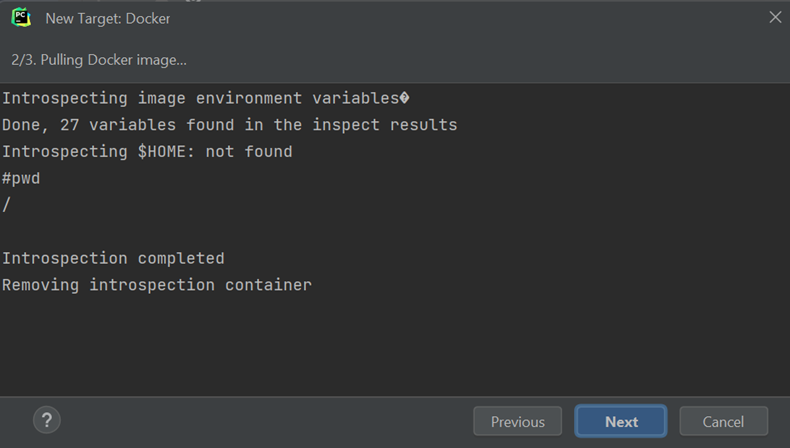Cancel the Docker target setup
Screen dimensions: 790x448
[x=723, y=421]
